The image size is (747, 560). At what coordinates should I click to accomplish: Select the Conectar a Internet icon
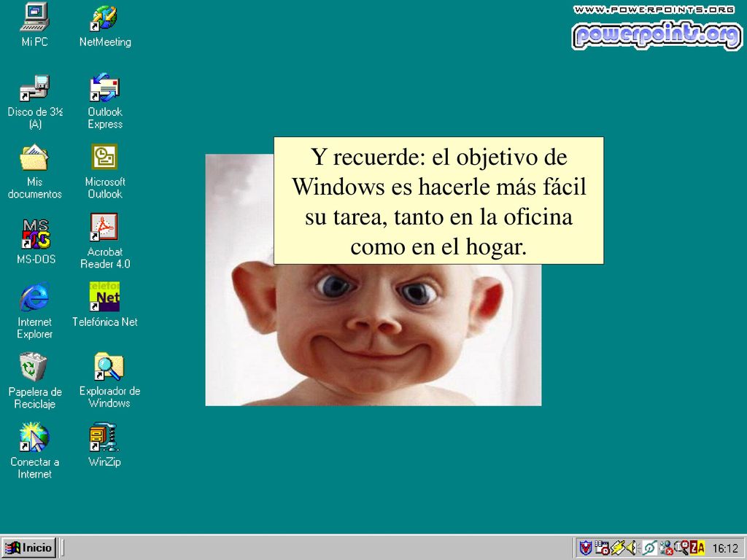pos(34,451)
